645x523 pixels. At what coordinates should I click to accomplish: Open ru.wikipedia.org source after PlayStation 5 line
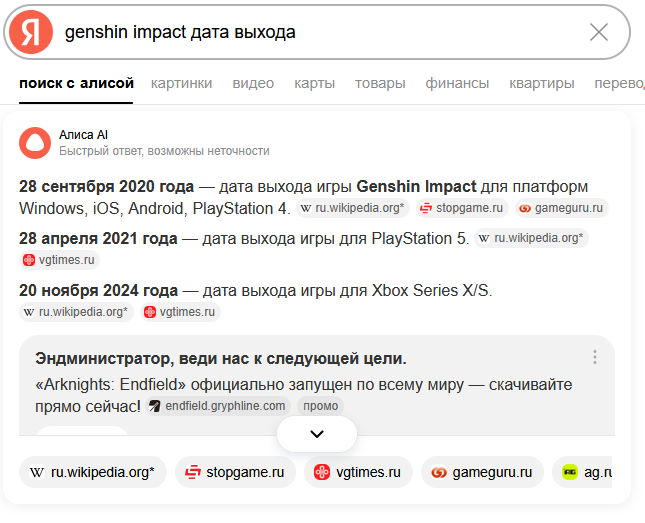[531, 238]
